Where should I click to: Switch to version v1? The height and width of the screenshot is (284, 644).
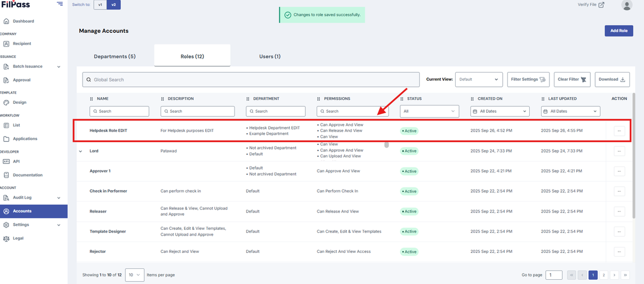coord(100,5)
